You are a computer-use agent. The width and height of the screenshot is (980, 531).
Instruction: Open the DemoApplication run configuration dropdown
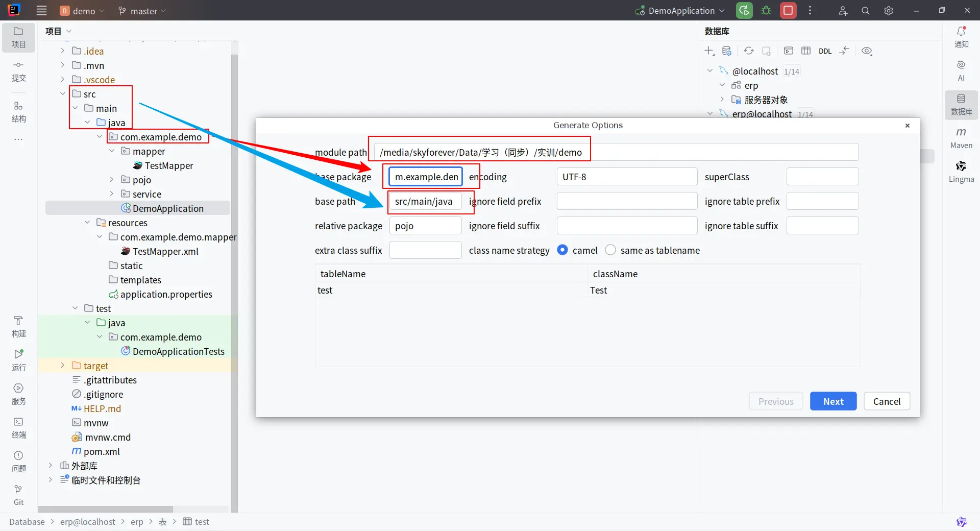click(680, 11)
